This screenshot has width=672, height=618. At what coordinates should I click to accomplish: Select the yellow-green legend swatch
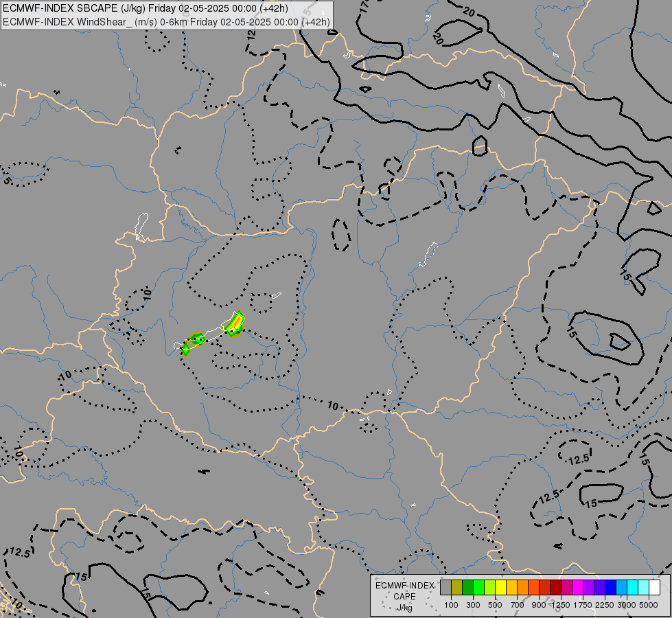click(490, 587)
